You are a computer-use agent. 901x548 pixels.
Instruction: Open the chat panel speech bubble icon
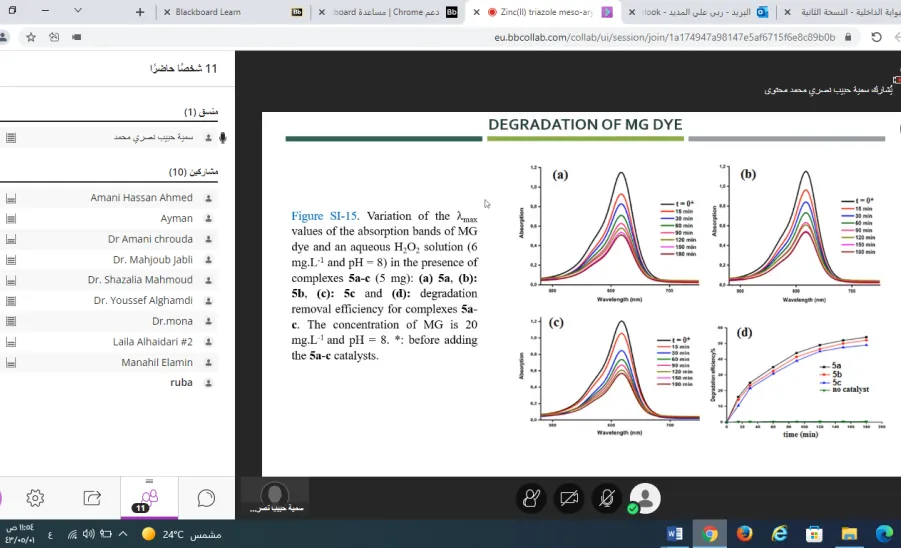pos(206,498)
